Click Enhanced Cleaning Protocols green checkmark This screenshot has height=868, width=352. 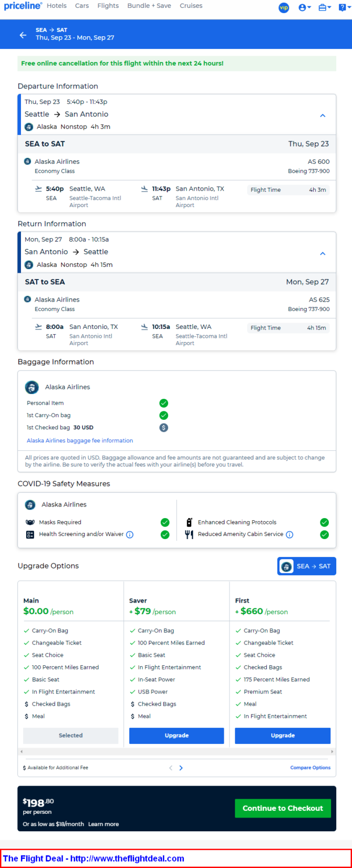pos(325,522)
